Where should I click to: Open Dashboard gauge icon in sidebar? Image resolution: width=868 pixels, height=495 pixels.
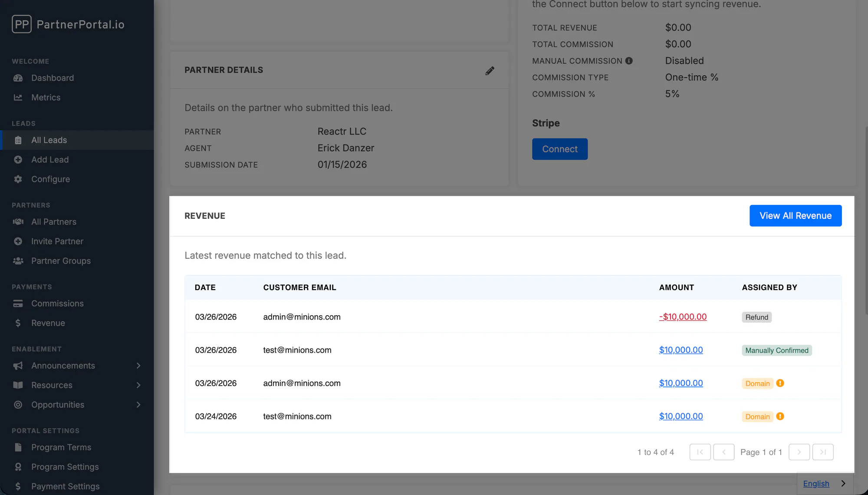pos(18,78)
